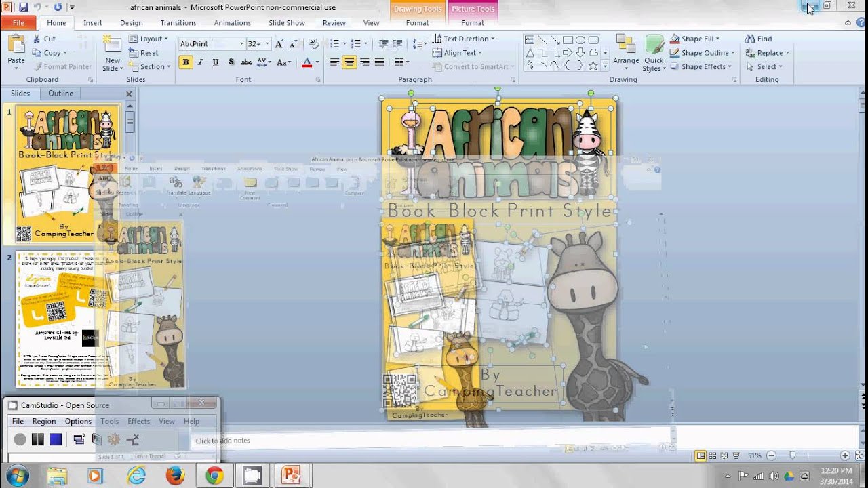This screenshot has width=868, height=488.
Task: Open CamStudio Options menu
Action: pyautogui.click(x=78, y=421)
